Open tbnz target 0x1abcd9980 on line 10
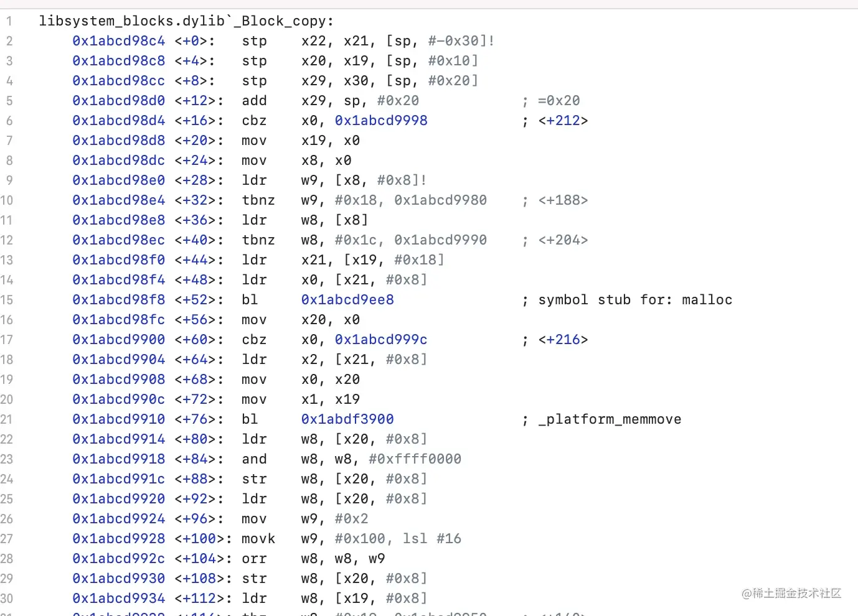Screen dimensions: 858x616 pos(440,200)
